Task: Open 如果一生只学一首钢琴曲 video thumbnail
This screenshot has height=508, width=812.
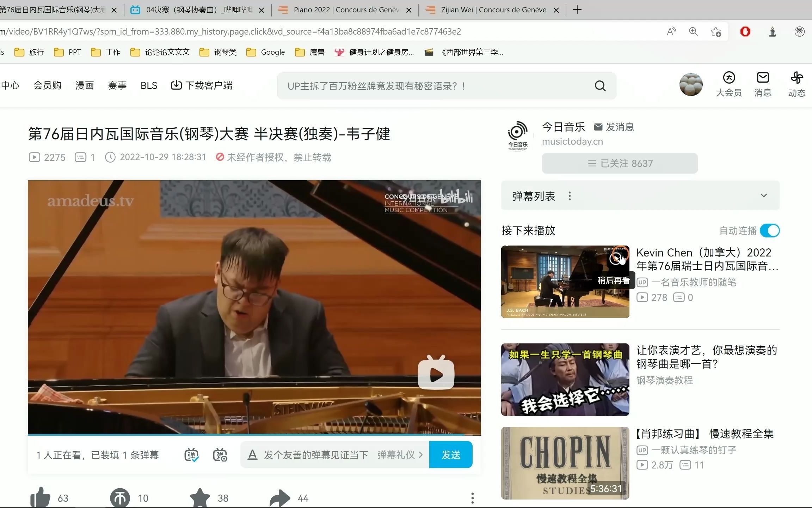Action: 565,379
